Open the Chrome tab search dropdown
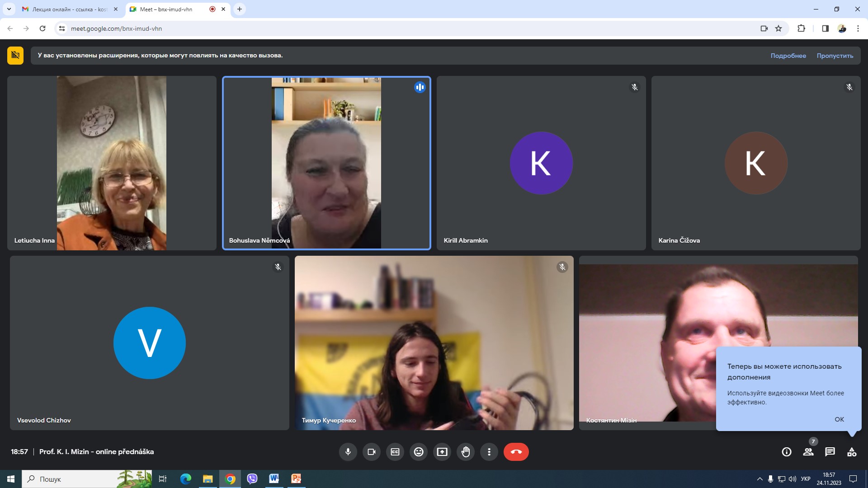868x488 pixels. 9,9
